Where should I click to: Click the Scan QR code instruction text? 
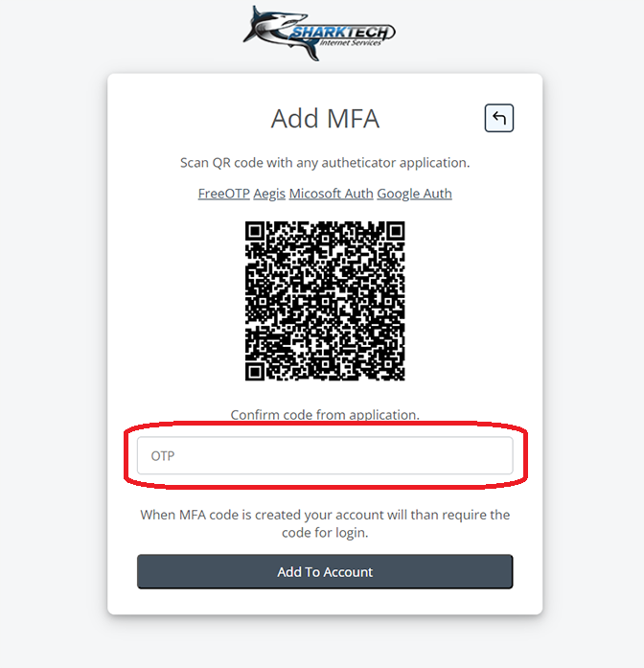pos(325,163)
